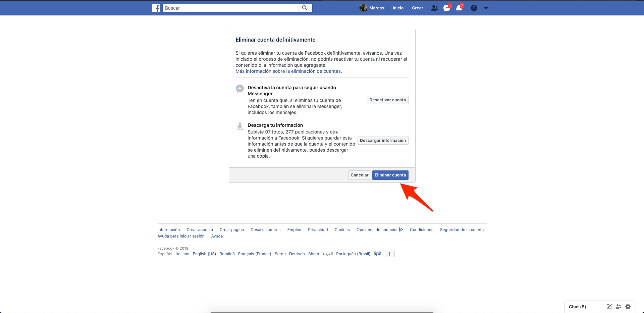Open Más información sobre la eliminación link

(288, 71)
